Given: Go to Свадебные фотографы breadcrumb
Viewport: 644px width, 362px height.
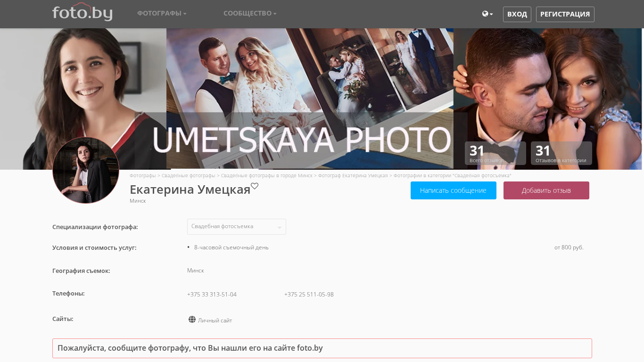Looking at the screenshot, I should 189,175.
